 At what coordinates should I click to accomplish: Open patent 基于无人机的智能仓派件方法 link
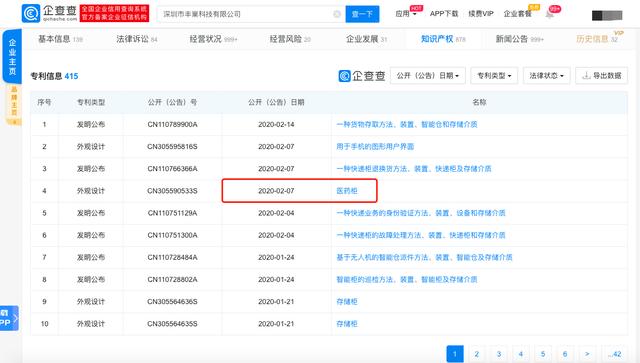coord(424,257)
